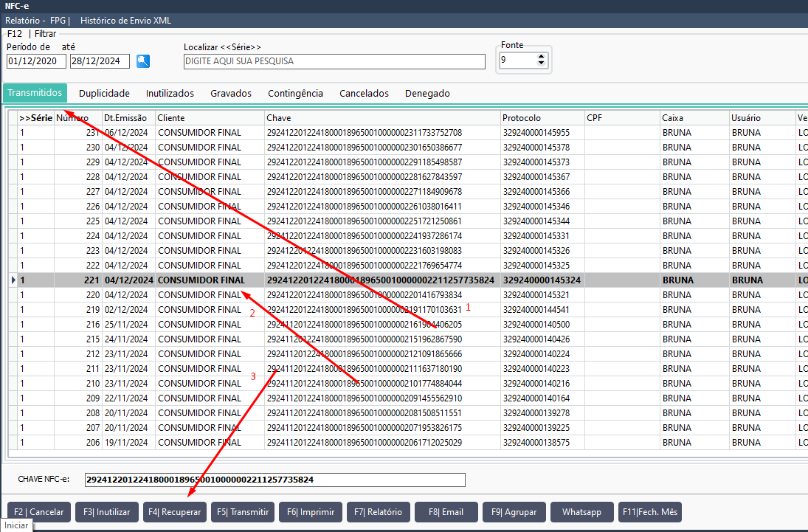Screen dimensions: 808x532
Task: Click the até end date field
Action: (x=100, y=61)
